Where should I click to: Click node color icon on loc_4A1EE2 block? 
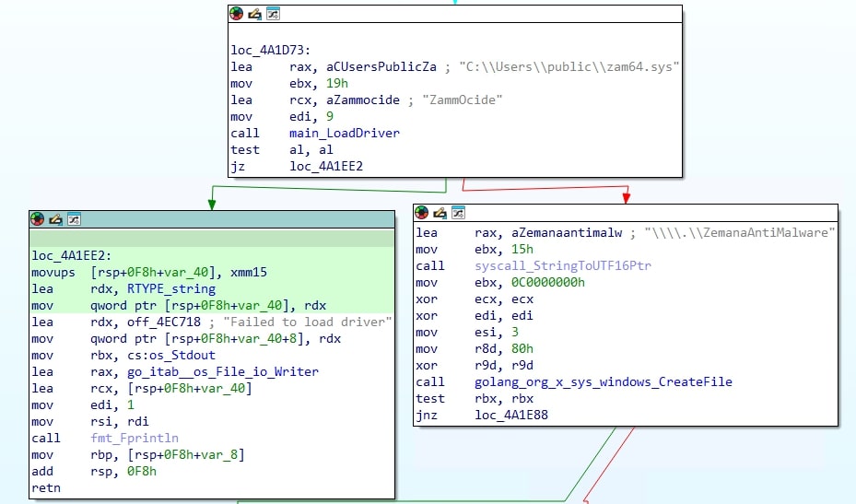coord(38,219)
